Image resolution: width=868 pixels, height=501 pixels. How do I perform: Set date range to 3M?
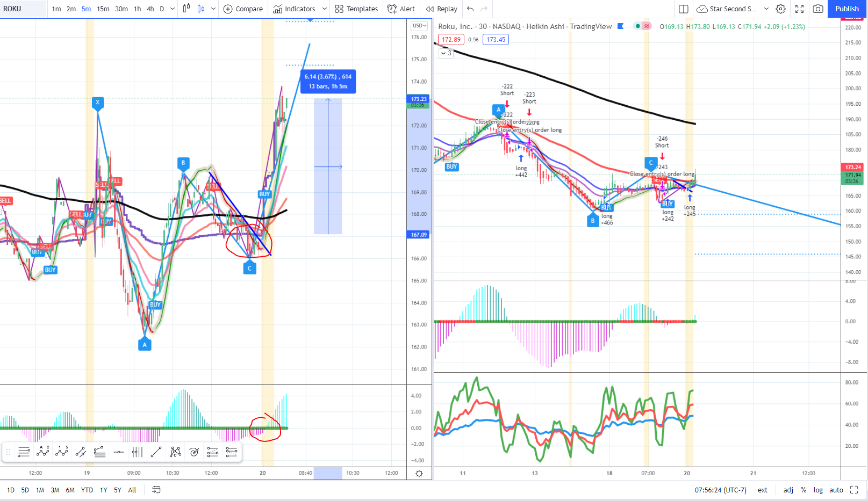tap(55, 490)
